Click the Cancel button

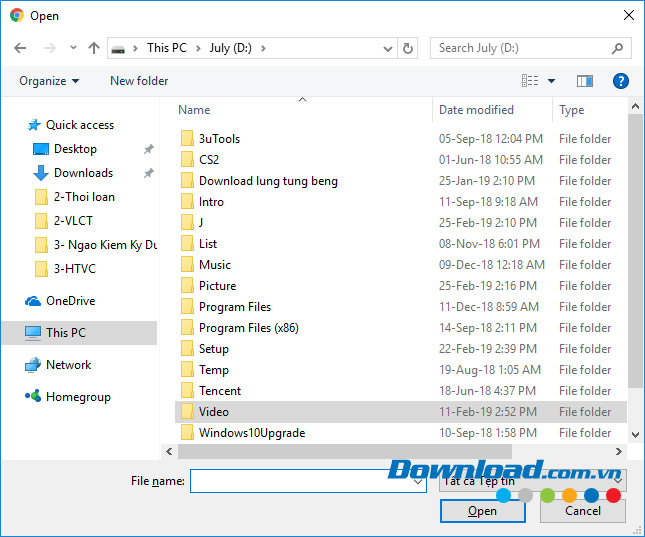coord(582,511)
